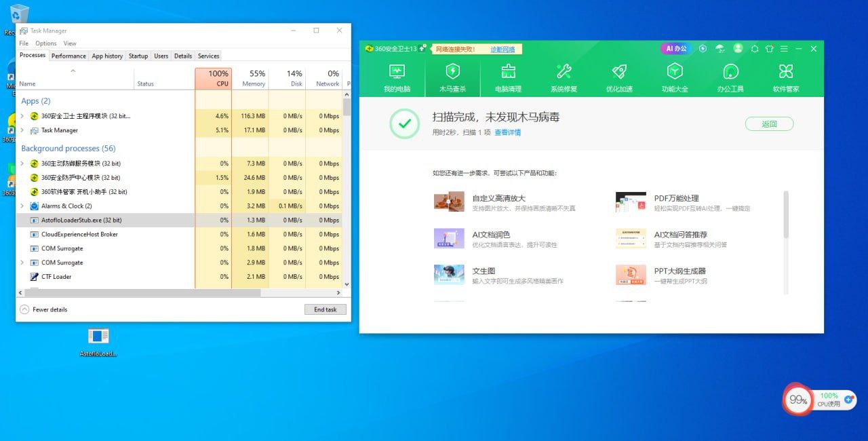Switch to the Users tab
This screenshot has width=868, height=441.
point(161,56)
